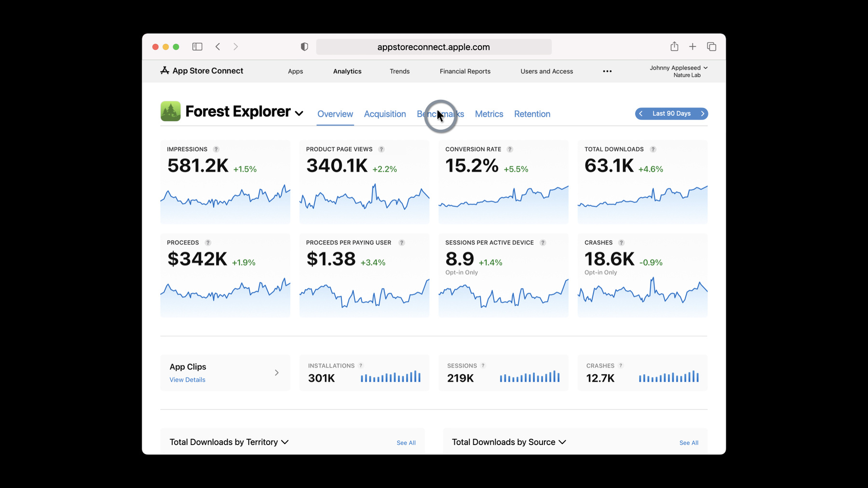Show help for Sessions Per Active Device
This screenshot has height=488, width=868.
pyautogui.click(x=542, y=243)
